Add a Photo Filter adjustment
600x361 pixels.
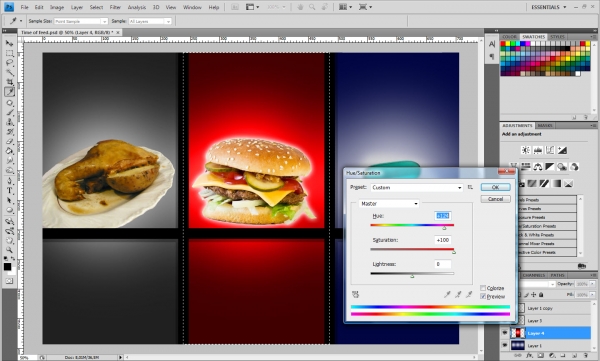point(562,167)
